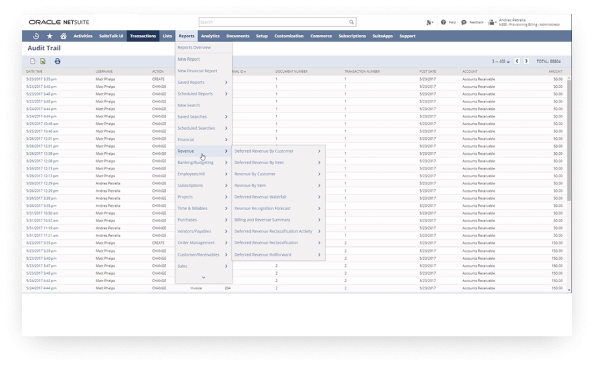Expand Deferred Revenue By Customer arrow

pyautogui.click(x=319, y=151)
